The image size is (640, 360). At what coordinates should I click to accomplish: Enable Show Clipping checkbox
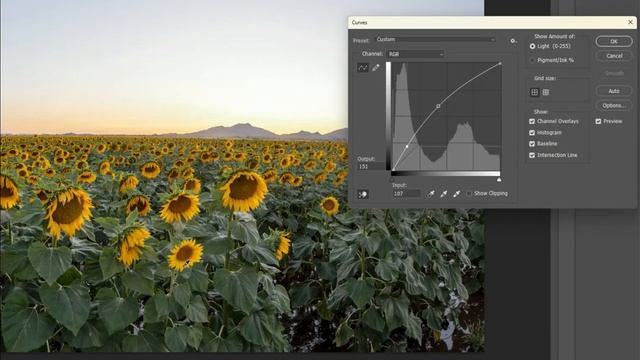(x=469, y=193)
